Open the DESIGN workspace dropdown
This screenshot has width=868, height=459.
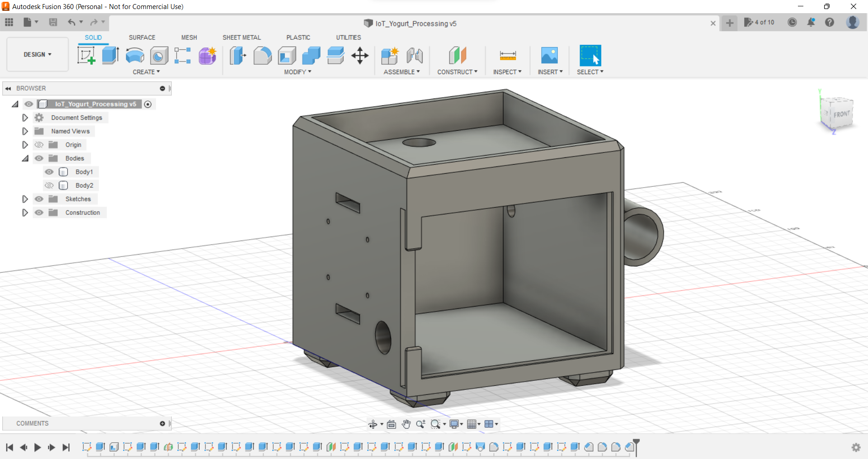(x=38, y=54)
